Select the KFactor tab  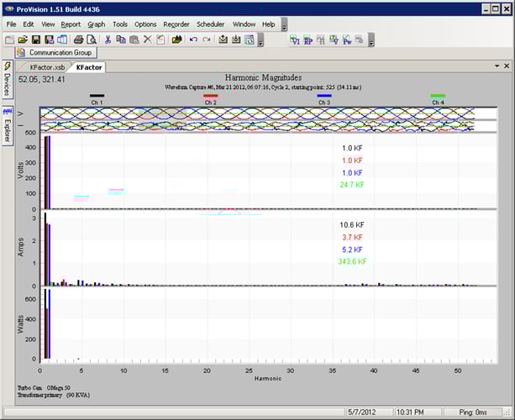89,67
